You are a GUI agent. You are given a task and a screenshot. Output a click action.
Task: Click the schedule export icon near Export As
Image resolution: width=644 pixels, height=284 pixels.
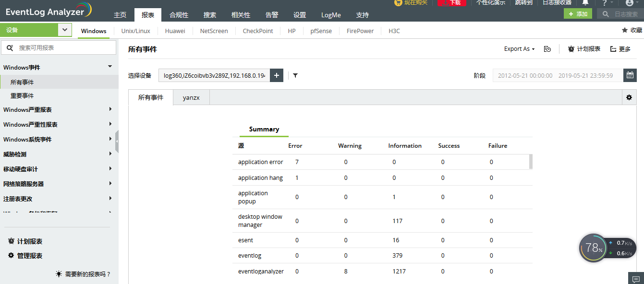[x=547, y=49]
